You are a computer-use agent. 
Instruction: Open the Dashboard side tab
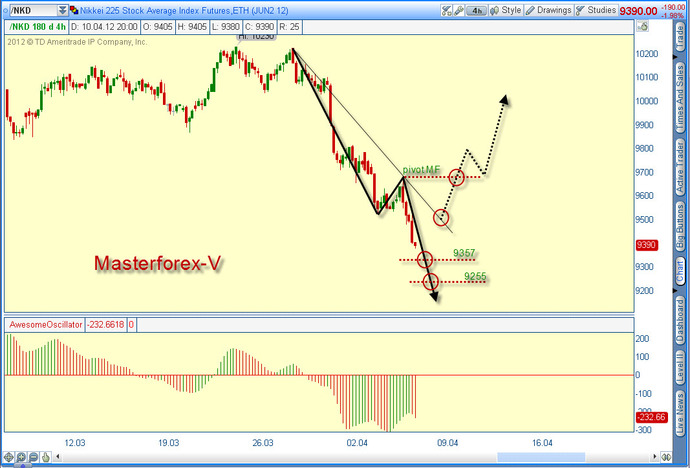point(680,320)
